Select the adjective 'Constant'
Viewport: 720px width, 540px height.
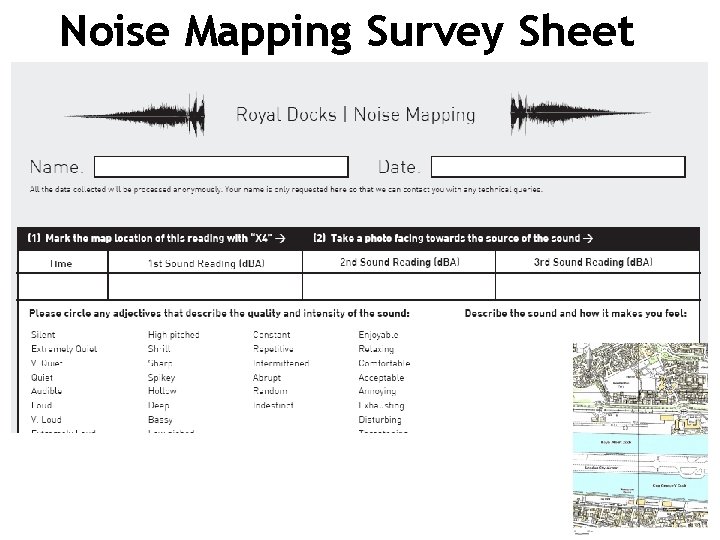point(272,335)
